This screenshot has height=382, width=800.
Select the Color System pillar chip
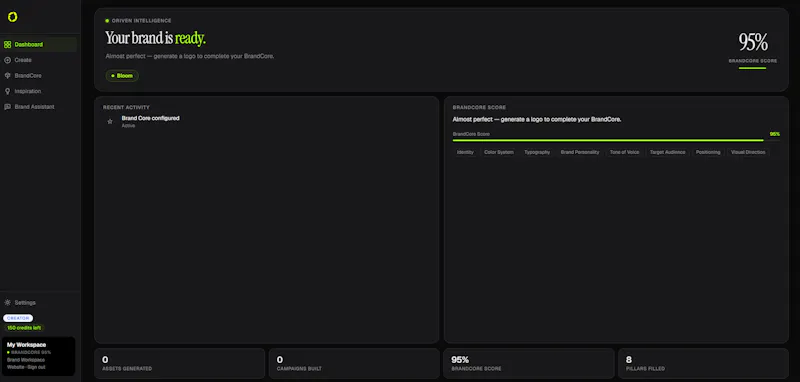tap(499, 152)
